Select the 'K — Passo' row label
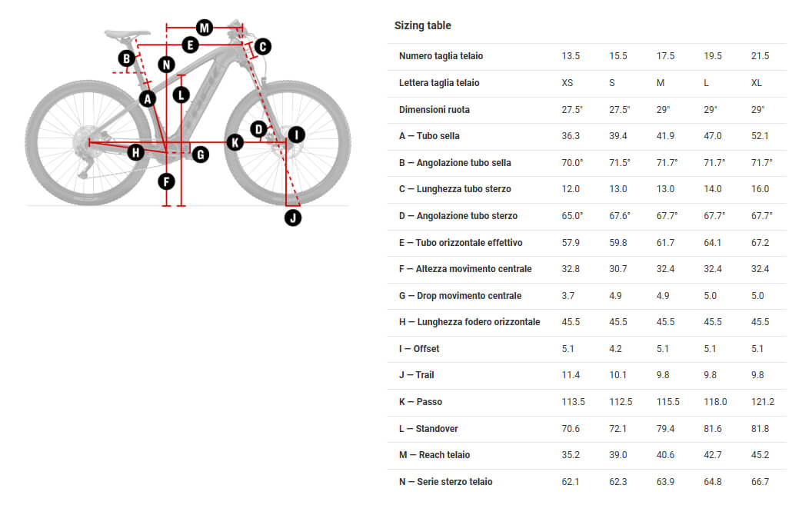812x505 pixels. pyautogui.click(x=421, y=401)
